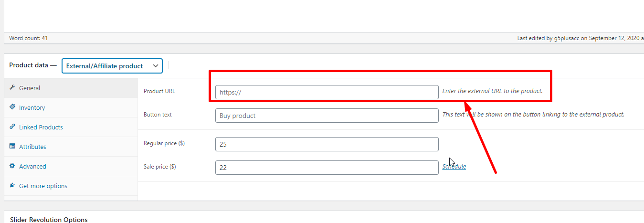Click the gear icon beside Advanced

click(12, 166)
